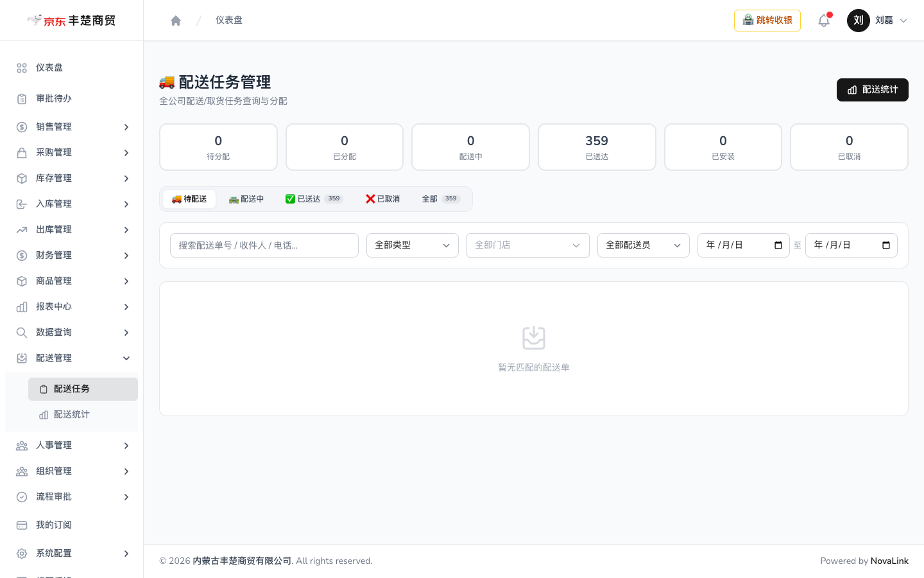924x578 pixels.
Task: Click the 审批待办 clipboard icon
Action: 22,99
